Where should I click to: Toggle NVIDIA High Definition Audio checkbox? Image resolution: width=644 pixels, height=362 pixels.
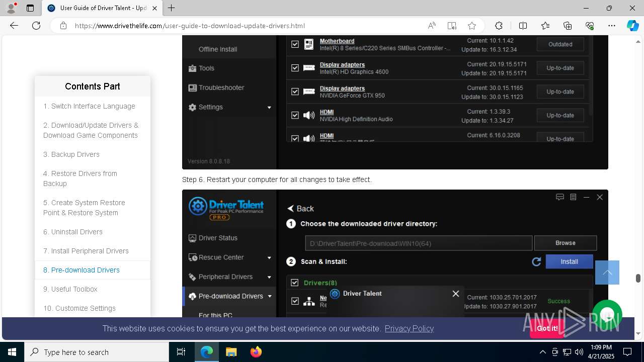tap(295, 115)
